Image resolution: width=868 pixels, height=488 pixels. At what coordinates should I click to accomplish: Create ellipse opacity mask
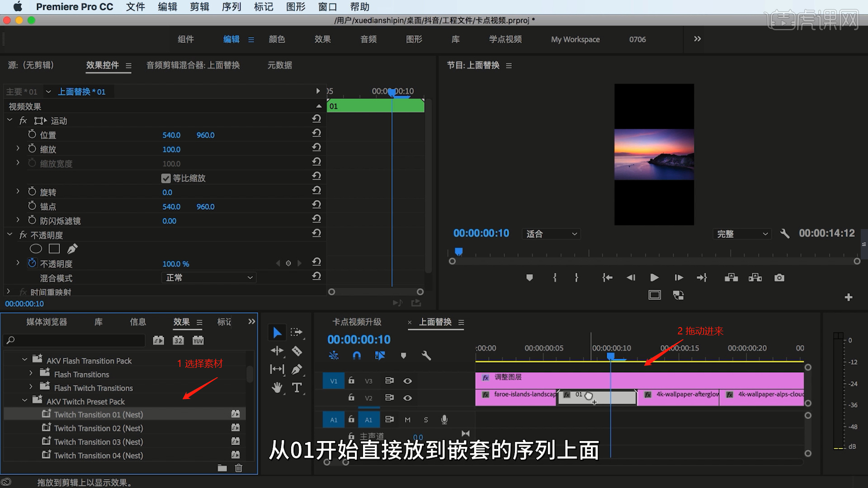[x=36, y=249]
